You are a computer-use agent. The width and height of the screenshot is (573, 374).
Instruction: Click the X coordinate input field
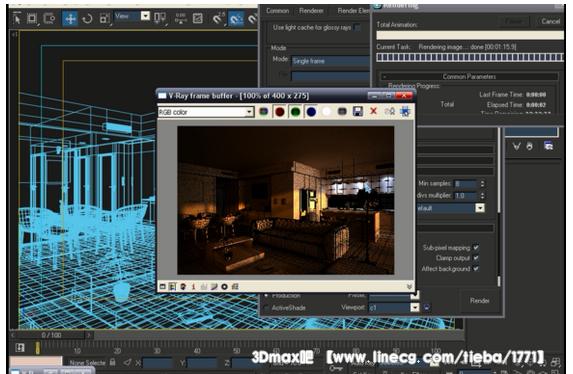(x=157, y=362)
